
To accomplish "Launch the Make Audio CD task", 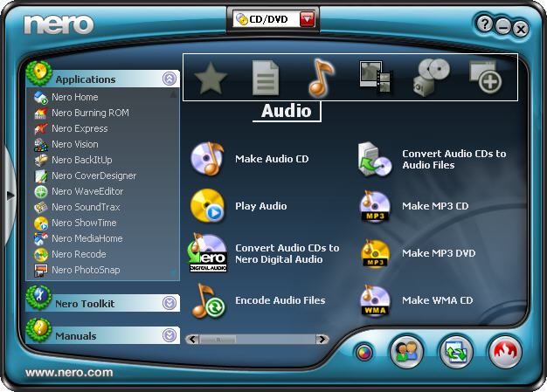I will [272, 159].
